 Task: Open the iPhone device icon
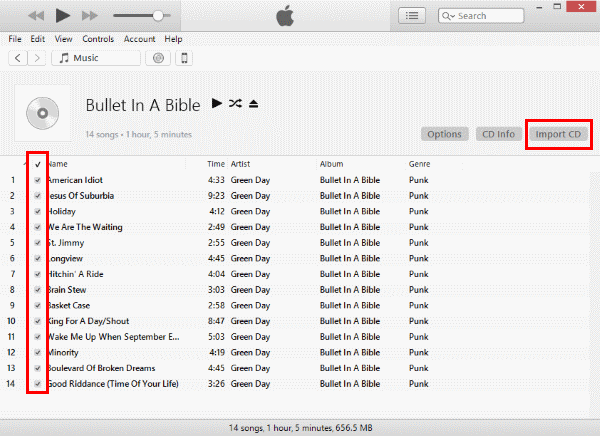tap(184, 58)
